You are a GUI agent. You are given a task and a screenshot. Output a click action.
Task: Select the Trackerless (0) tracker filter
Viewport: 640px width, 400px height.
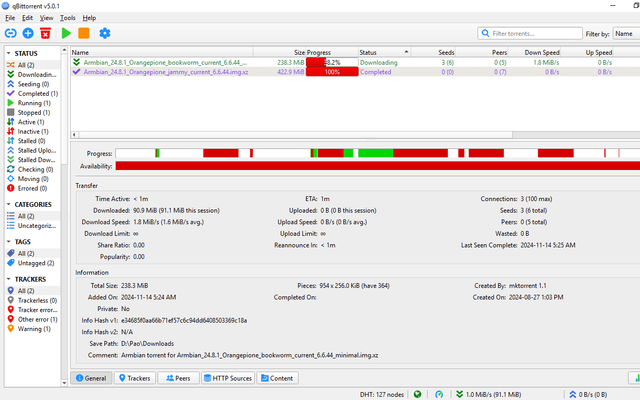[x=33, y=300]
